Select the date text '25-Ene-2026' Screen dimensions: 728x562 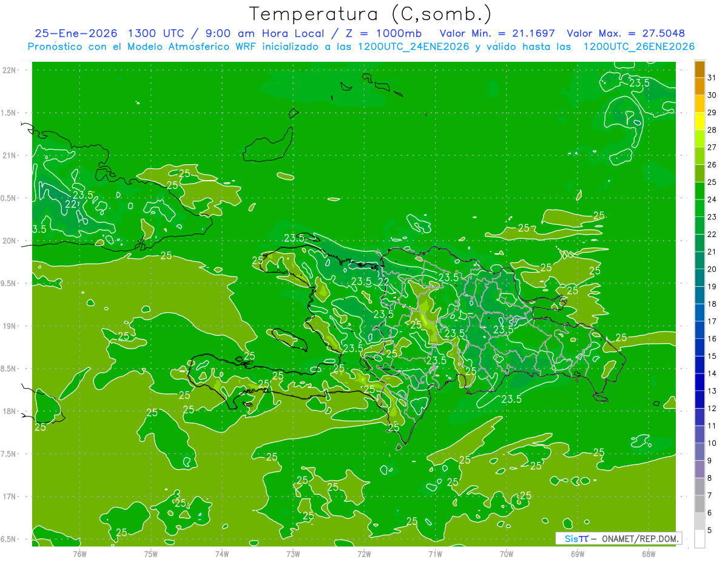tap(76, 33)
